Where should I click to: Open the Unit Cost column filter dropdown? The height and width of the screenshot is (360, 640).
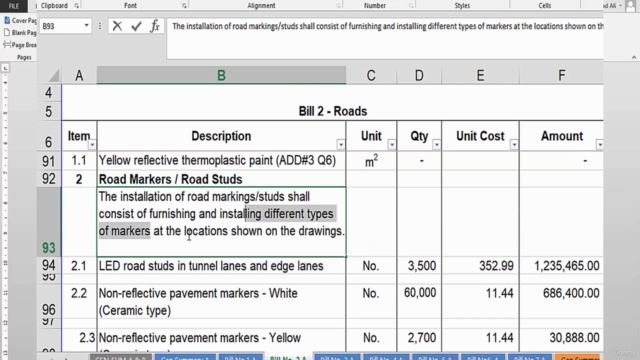(514, 144)
